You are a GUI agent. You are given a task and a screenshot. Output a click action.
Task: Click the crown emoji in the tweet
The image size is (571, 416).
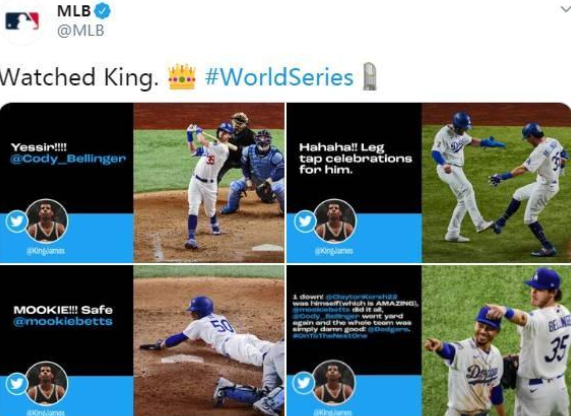182,76
